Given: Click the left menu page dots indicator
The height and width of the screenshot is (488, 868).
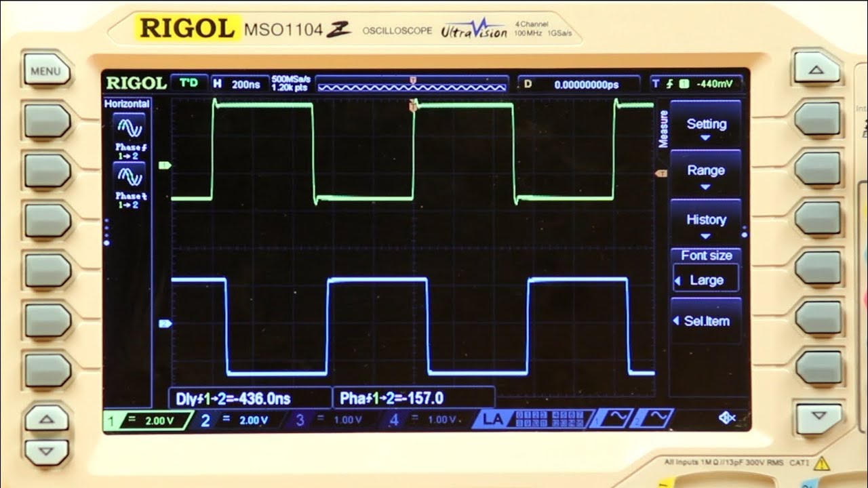Looking at the screenshot, I should tap(106, 230).
